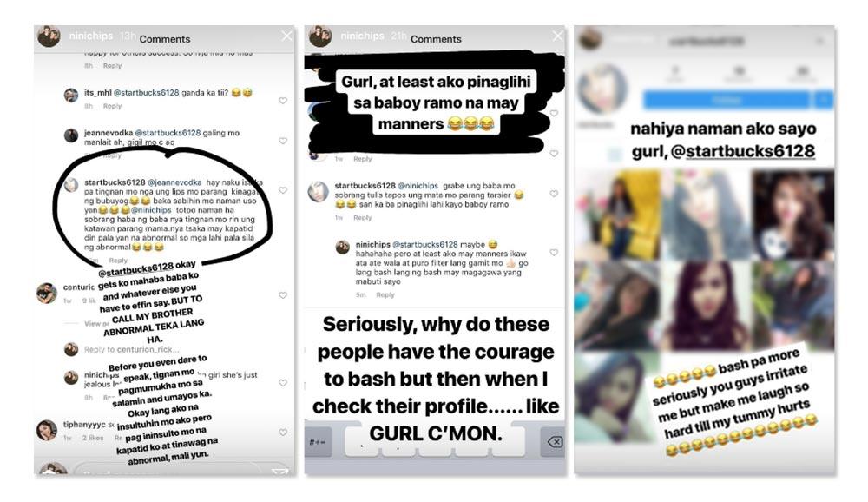Open purple-haired photo thumbnail
This screenshot has width=868, height=502.
[707, 305]
